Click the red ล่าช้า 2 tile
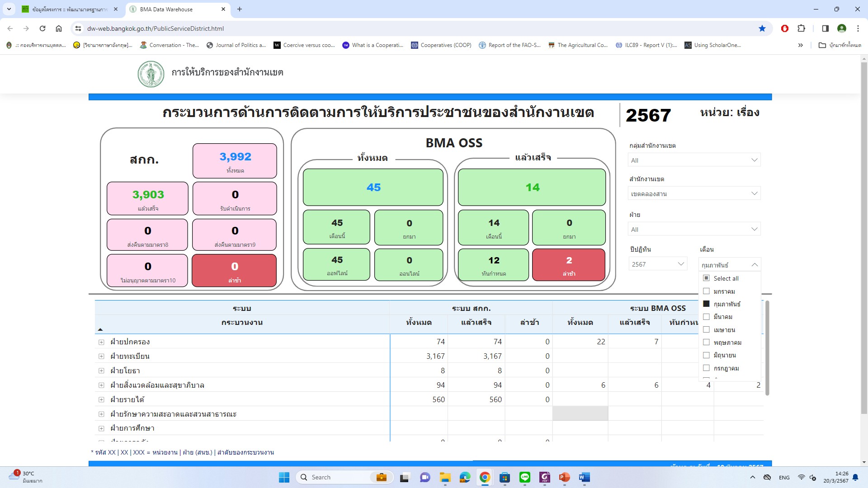Viewport: 868px width, 488px height. pyautogui.click(x=568, y=265)
